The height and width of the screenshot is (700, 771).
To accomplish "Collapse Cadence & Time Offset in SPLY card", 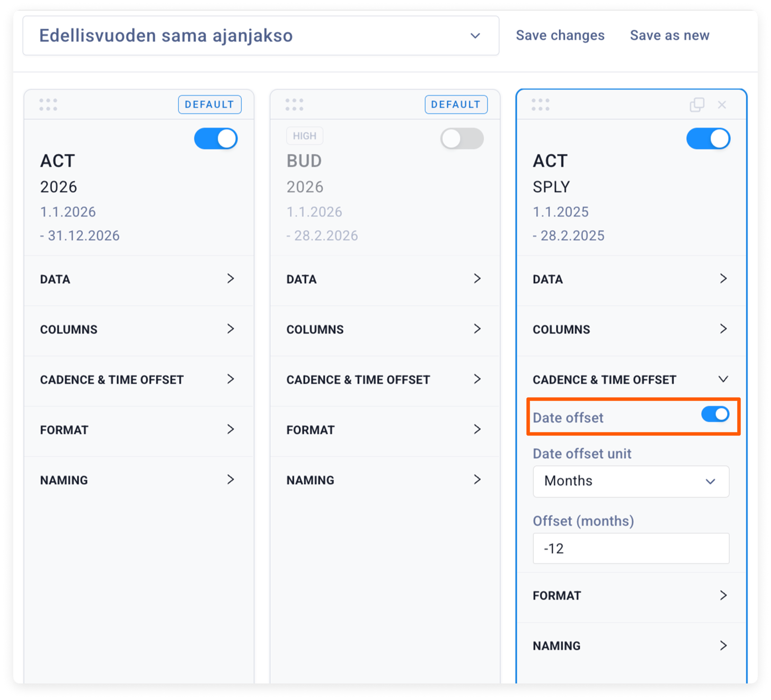I will point(631,380).
